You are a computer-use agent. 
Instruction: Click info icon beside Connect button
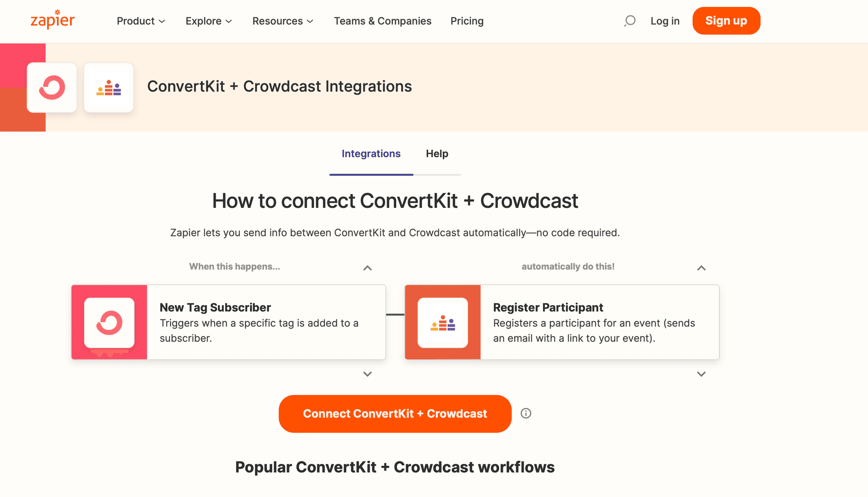click(526, 413)
